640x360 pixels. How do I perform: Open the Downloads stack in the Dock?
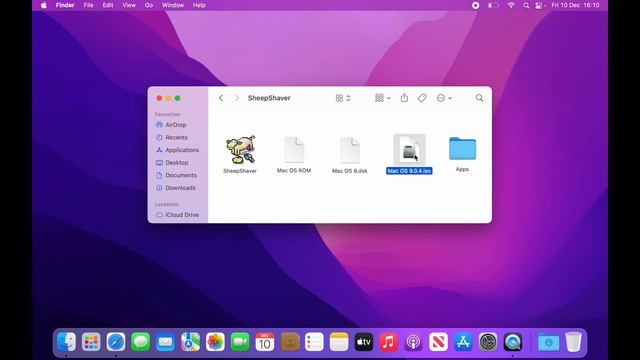549,342
